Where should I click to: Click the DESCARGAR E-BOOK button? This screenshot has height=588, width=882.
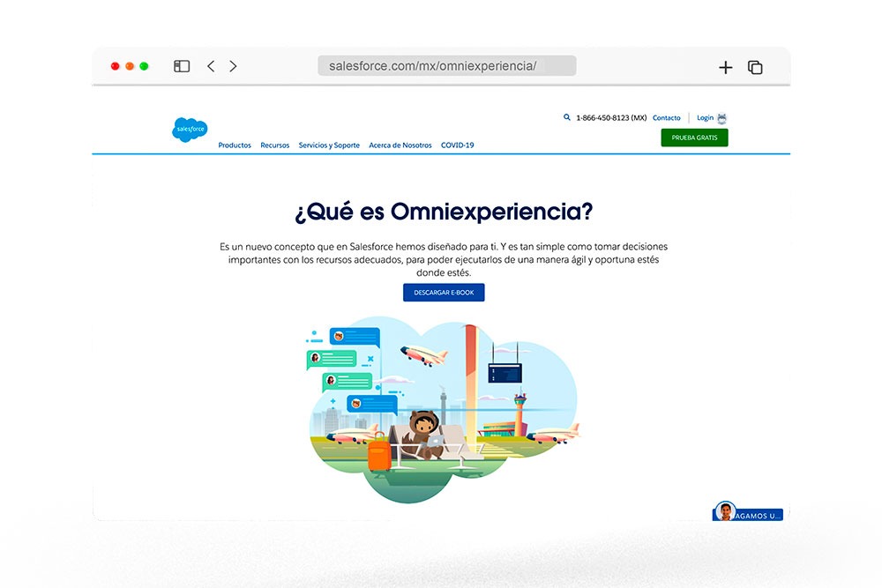[x=444, y=293]
